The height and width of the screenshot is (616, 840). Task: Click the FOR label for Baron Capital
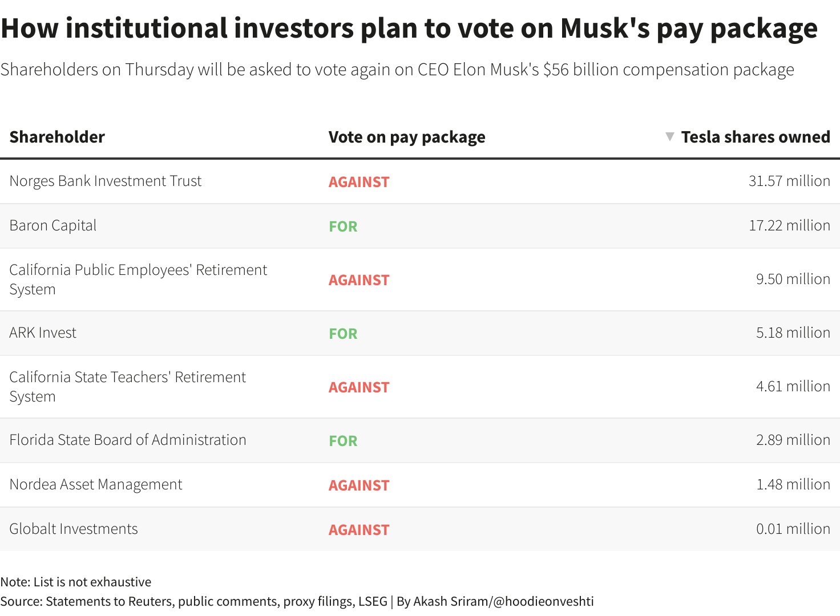[x=343, y=226]
